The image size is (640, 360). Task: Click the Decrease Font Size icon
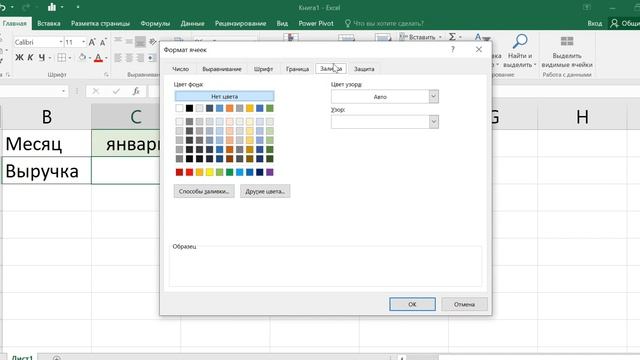pos(103,42)
